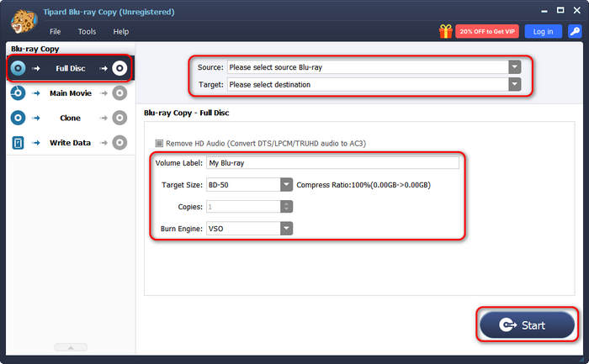Collapse the sidebar using bottom arrow
This screenshot has width=589, height=364.
pos(71,347)
